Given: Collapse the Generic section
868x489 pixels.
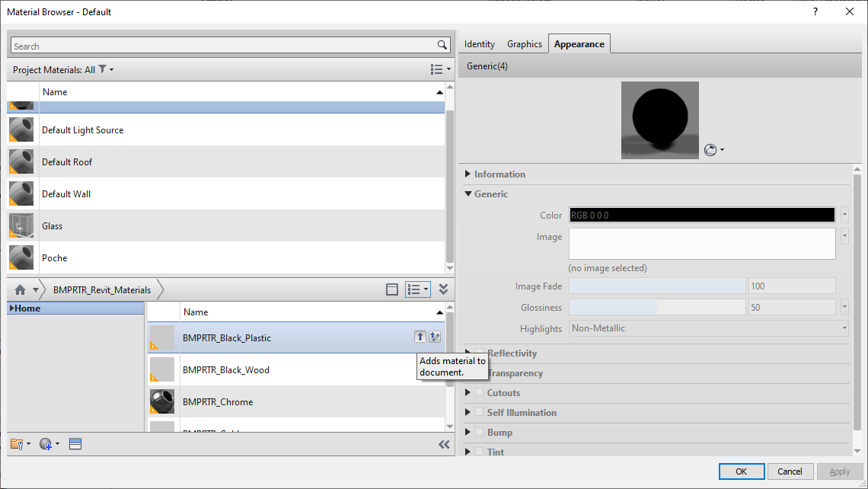Looking at the screenshot, I should [468, 193].
